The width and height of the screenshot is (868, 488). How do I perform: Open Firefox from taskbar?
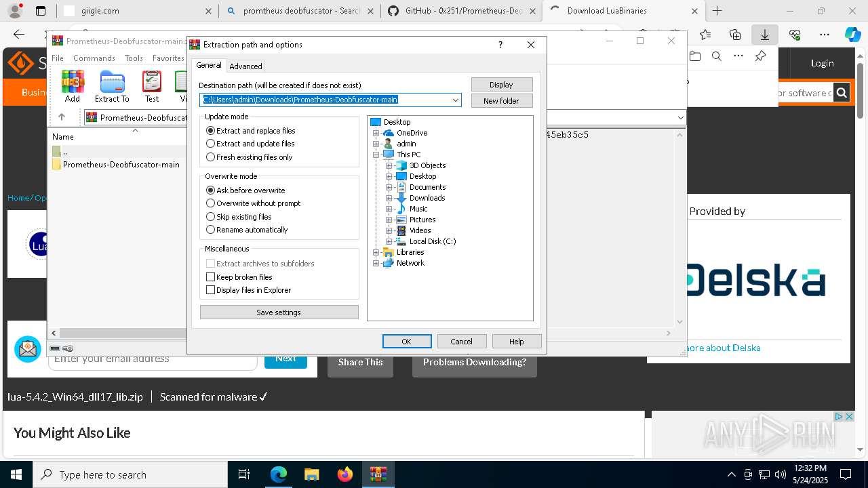pyautogui.click(x=344, y=474)
